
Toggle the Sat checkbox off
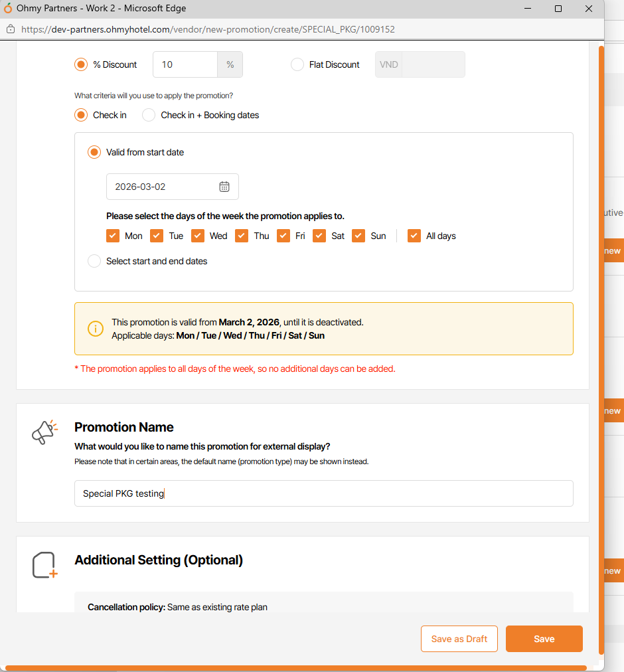(x=319, y=236)
